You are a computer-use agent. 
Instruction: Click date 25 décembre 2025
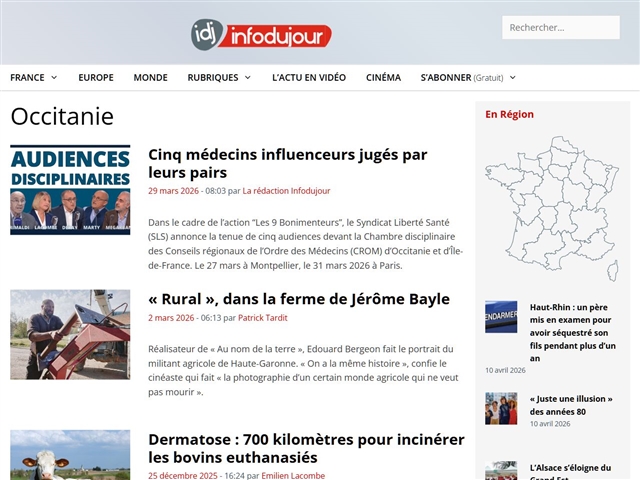coord(183,476)
